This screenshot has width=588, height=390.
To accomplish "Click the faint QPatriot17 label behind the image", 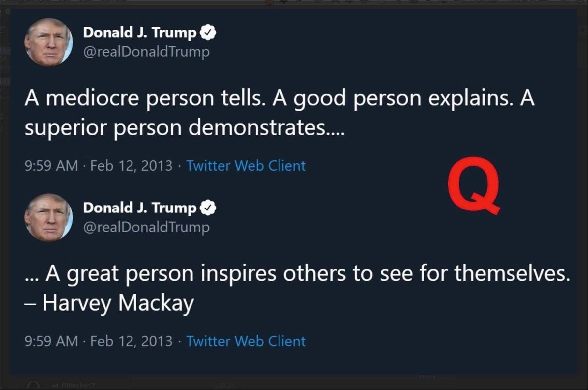I will [78, 385].
